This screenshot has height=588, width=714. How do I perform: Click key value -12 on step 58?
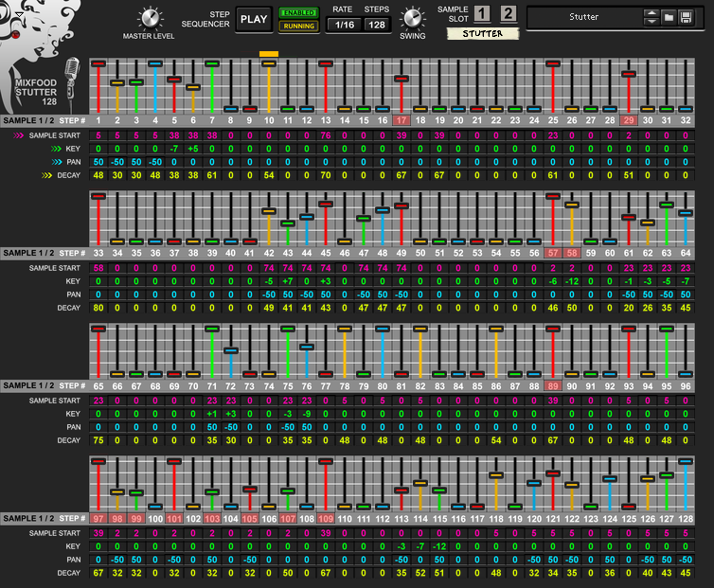tap(572, 281)
